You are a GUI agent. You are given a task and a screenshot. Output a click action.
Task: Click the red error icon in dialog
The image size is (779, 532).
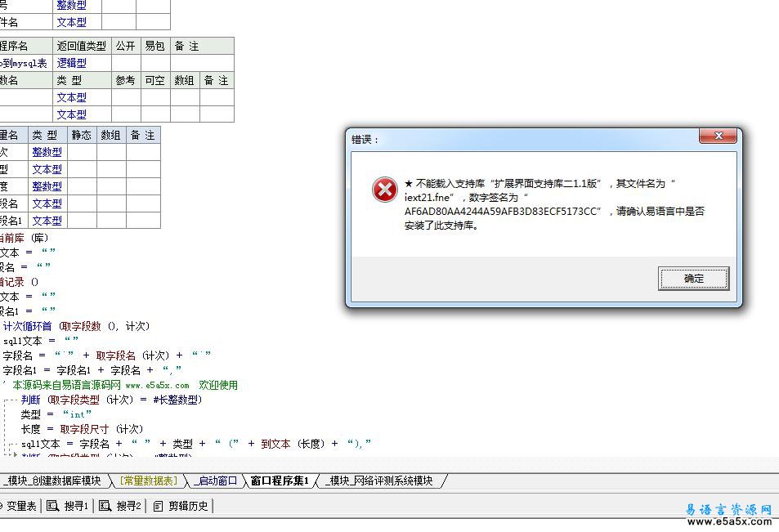tap(384, 190)
